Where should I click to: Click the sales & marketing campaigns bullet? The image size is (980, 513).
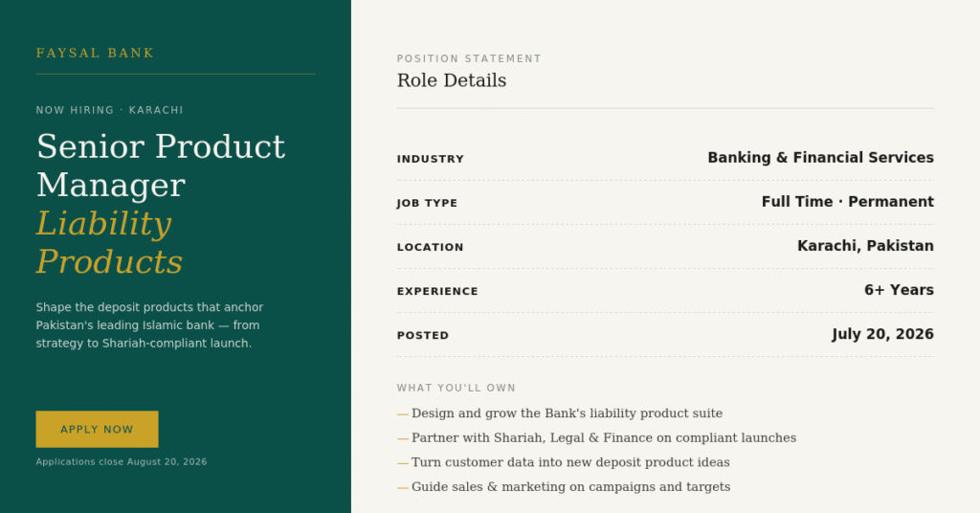coord(563,487)
